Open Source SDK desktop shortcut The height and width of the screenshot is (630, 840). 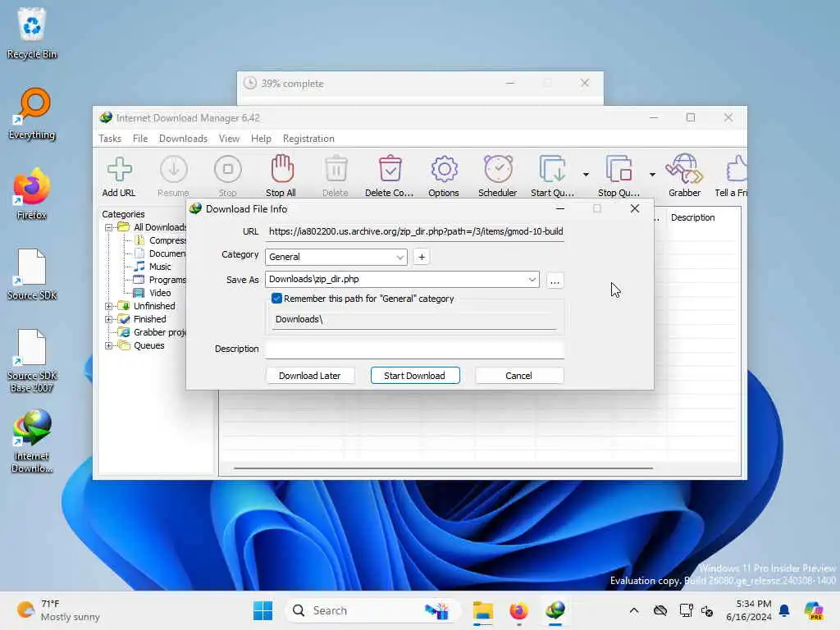click(32, 274)
